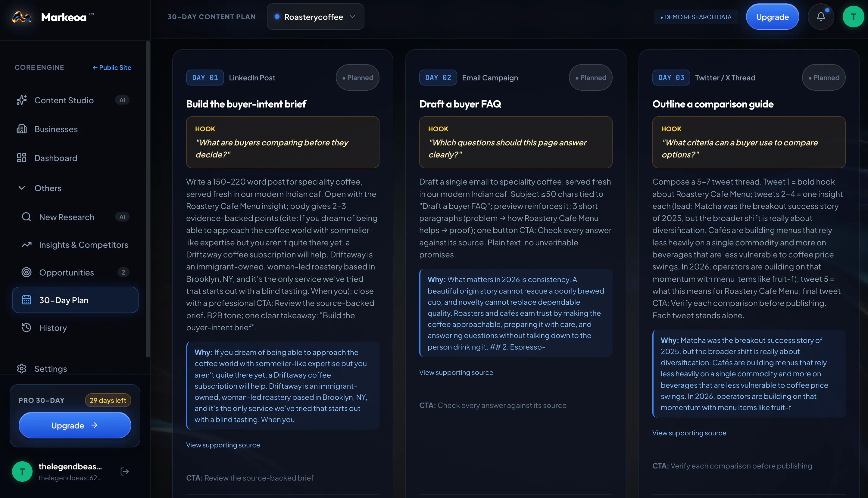Image resolution: width=868 pixels, height=498 pixels.
Task: Collapse the Others section chevron
Action: tap(22, 188)
